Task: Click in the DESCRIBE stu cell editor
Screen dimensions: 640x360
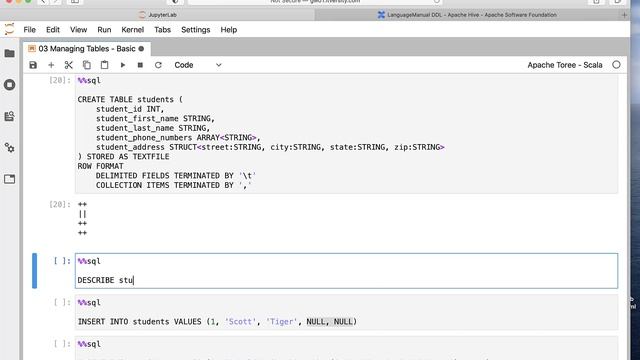Action: [x=346, y=271]
